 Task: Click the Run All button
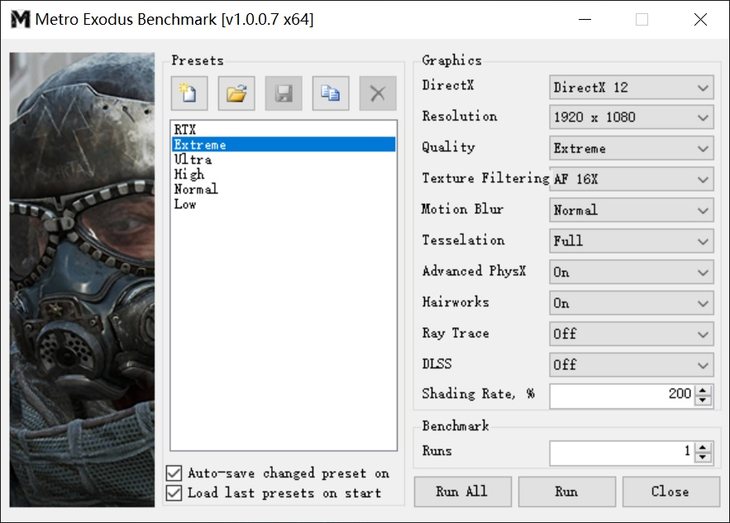pos(462,491)
